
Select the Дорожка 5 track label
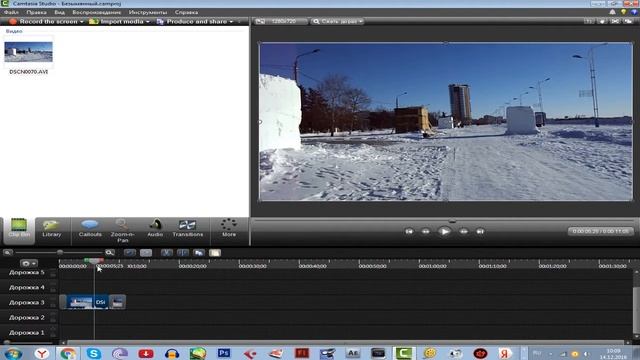point(27,273)
